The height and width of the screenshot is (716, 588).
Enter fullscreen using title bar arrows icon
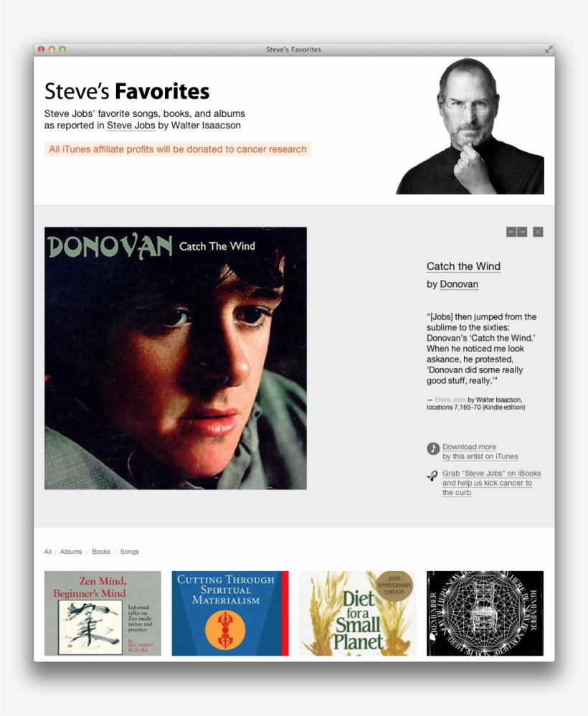tap(549, 50)
